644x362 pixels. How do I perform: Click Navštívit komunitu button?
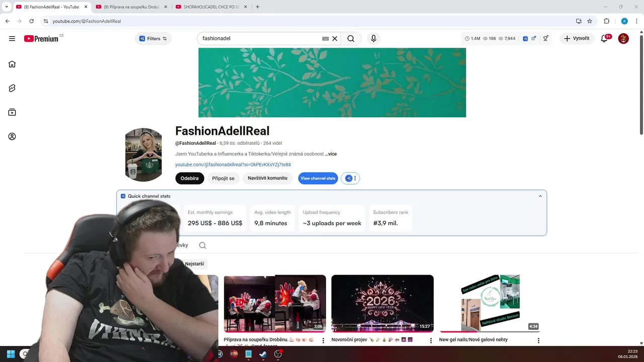click(267, 178)
